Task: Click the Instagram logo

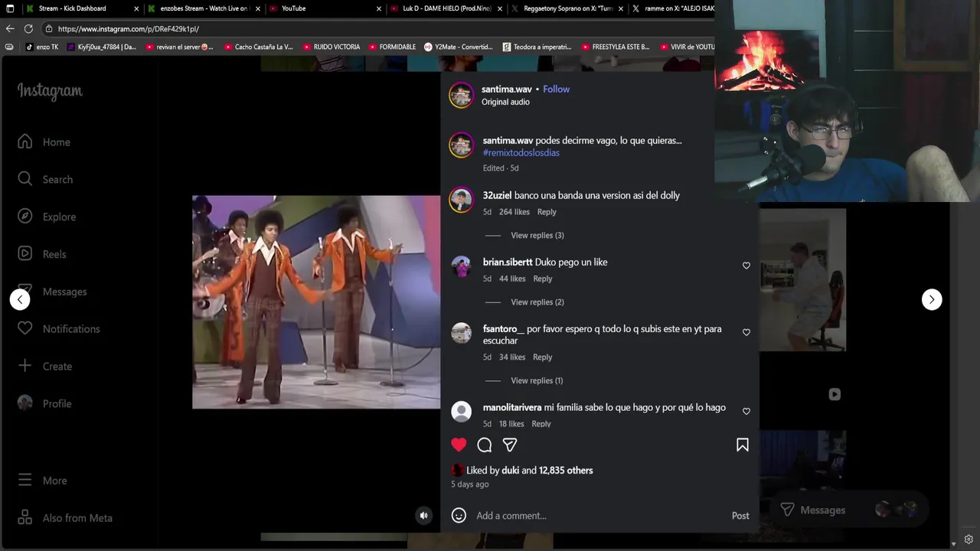Action: click(50, 91)
